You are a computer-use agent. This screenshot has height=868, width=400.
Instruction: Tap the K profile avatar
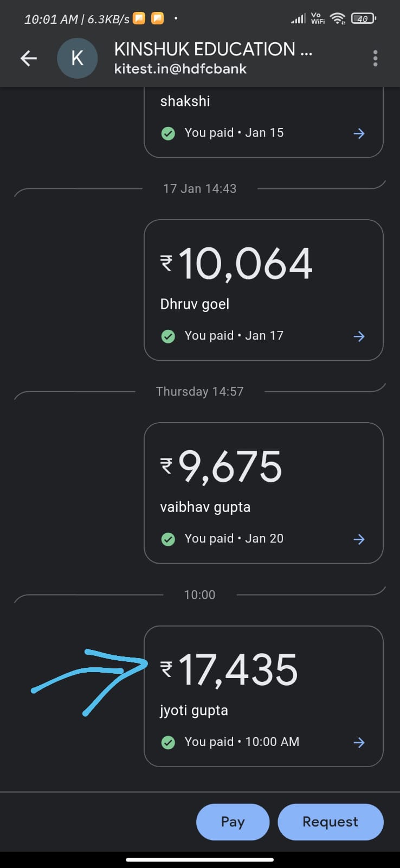[x=78, y=59]
